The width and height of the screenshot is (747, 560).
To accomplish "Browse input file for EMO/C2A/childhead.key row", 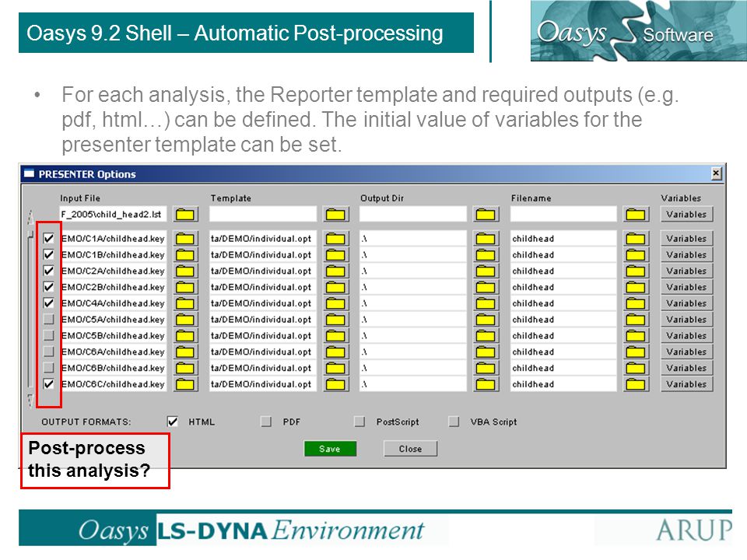I will coord(185,271).
